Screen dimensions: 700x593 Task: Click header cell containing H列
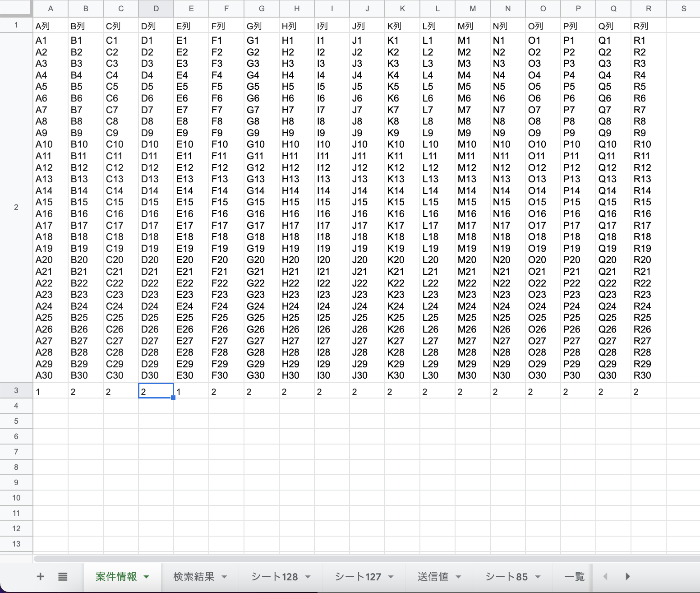(x=297, y=26)
